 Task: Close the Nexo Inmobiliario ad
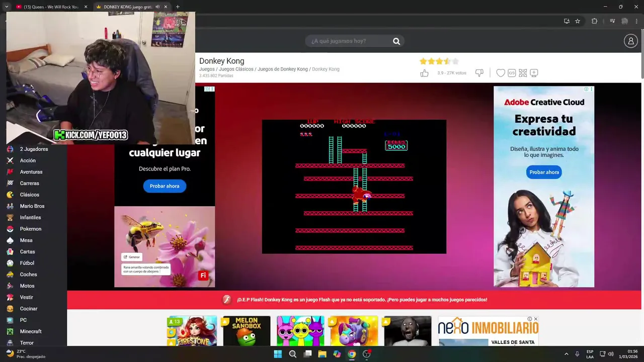[x=536, y=319]
